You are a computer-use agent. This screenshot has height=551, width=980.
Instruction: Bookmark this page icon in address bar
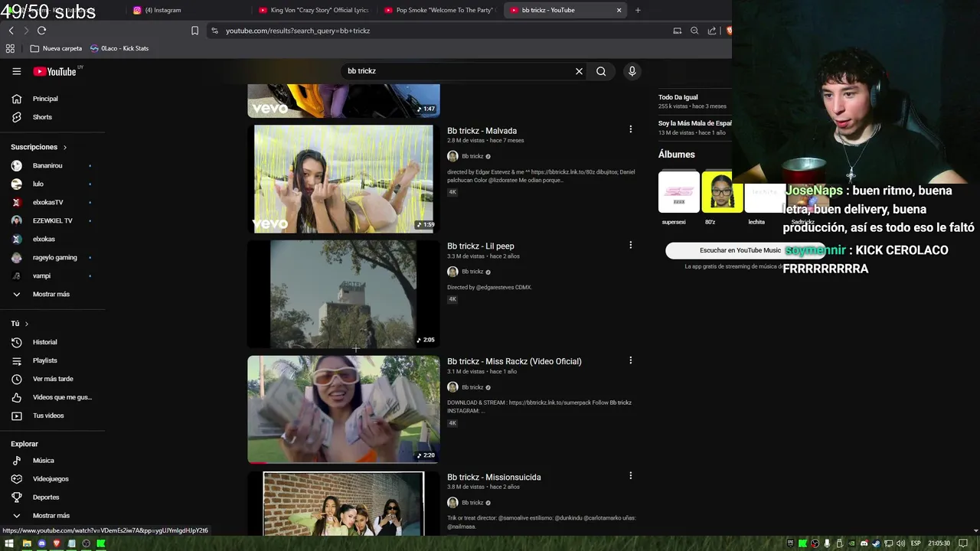point(194,31)
